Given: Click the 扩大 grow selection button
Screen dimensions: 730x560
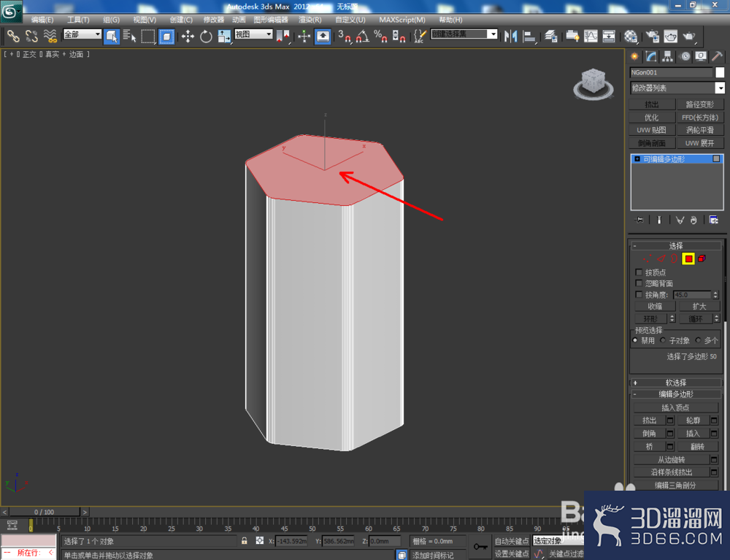Looking at the screenshot, I should pyautogui.click(x=699, y=306).
